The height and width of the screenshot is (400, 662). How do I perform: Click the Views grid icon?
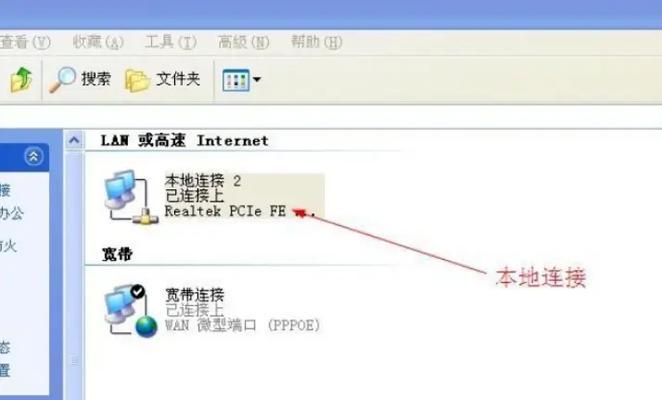coord(236,80)
